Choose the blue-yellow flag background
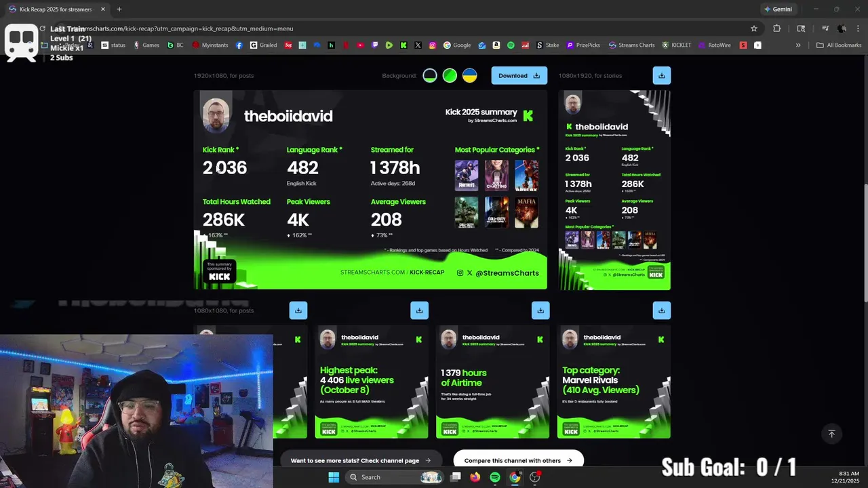 tap(469, 75)
